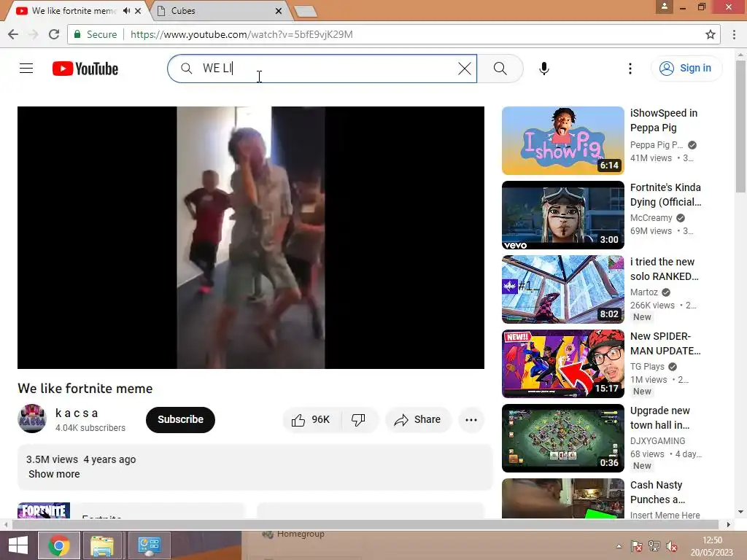Subscribe to the k a c s a channel
This screenshot has height=560, width=747.
click(181, 419)
